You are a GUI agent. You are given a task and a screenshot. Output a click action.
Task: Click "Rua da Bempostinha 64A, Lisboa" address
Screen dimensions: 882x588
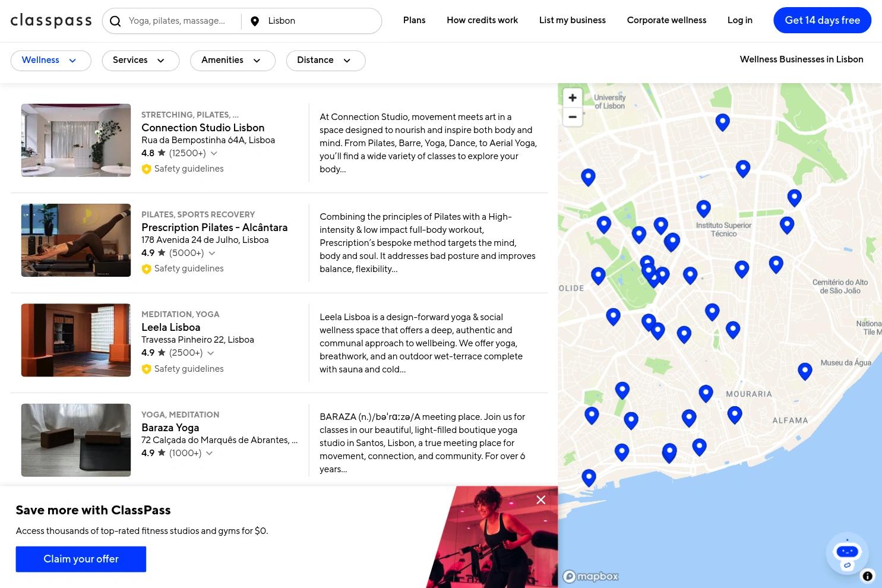208,141
